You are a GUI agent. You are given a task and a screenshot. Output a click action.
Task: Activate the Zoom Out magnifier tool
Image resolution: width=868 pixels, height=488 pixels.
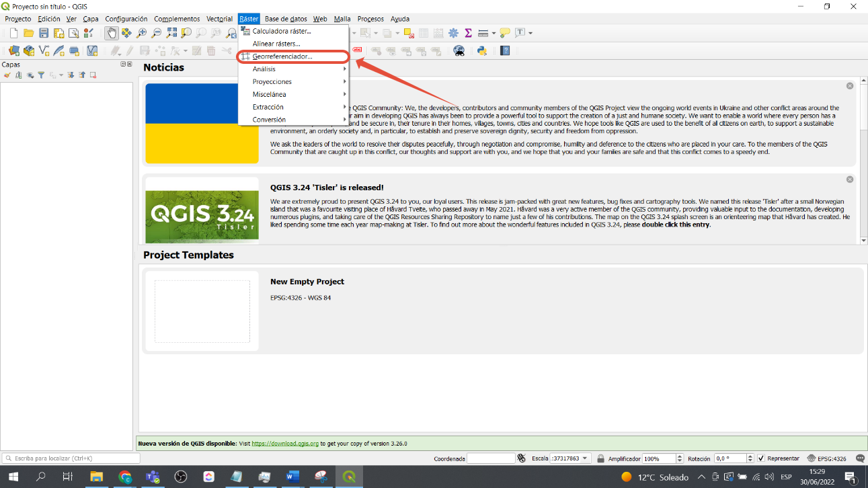156,33
